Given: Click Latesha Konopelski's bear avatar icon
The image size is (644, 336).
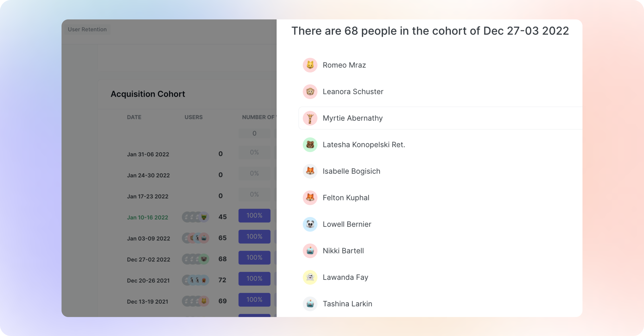Looking at the screenshot, I should coord(310,145).
